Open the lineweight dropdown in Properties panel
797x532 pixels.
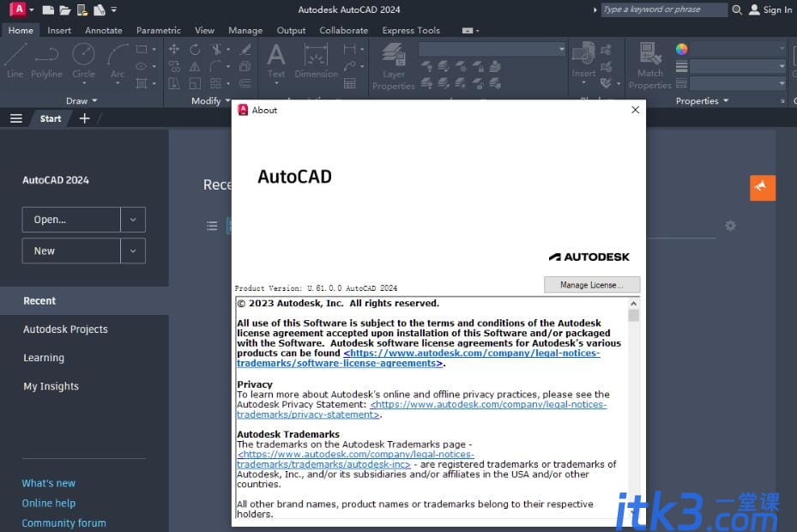pos(738,65)
